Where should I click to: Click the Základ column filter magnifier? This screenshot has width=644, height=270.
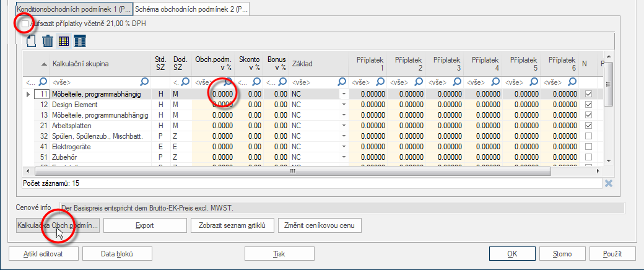click(341, 82)
